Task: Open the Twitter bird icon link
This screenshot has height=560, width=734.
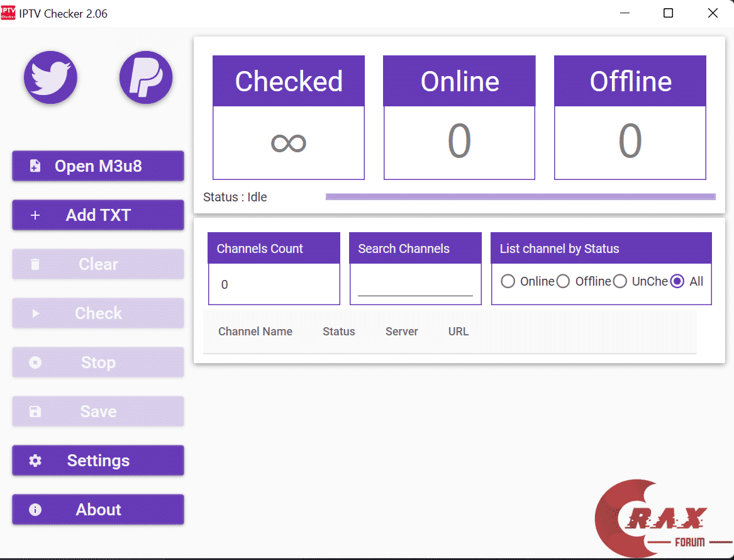Action: (50, 77)
